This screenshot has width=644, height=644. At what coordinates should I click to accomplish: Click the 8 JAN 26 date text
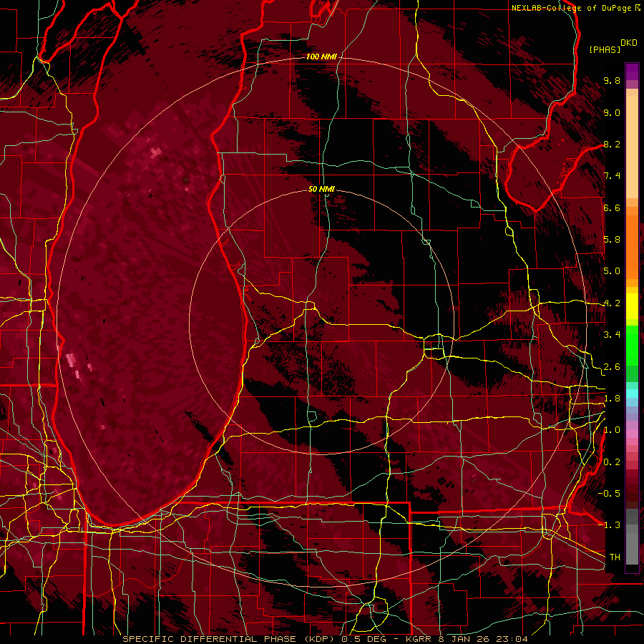click(x=466, y=639)
